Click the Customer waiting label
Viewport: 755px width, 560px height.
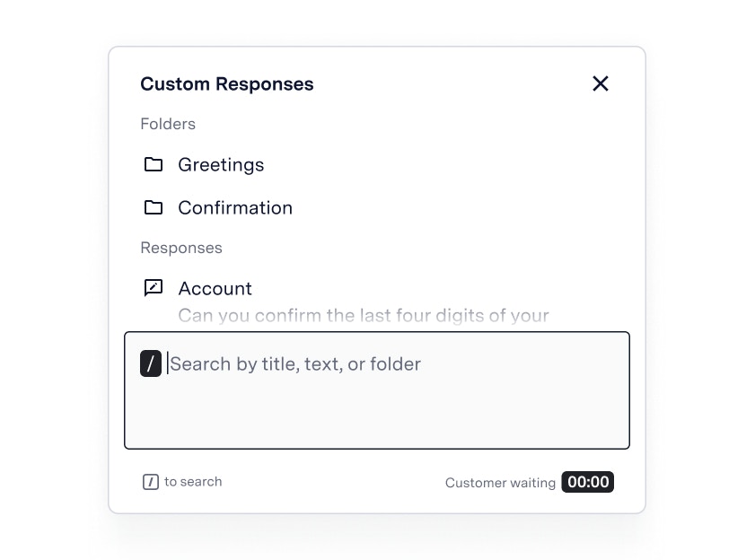[x=500, y=483]
